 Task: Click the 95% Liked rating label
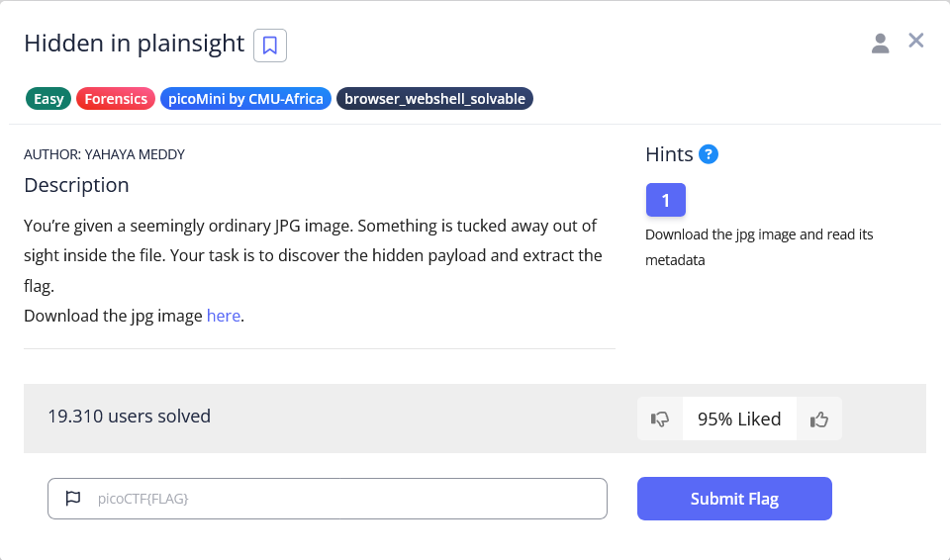tap(739, 419)
